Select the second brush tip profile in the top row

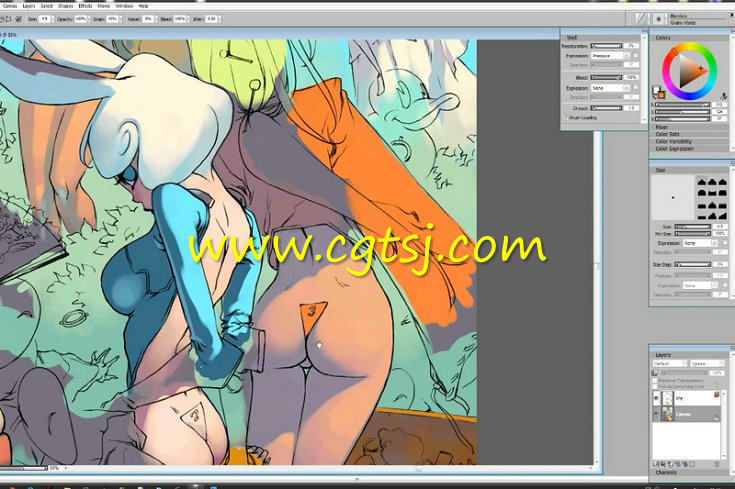point(712,181)
